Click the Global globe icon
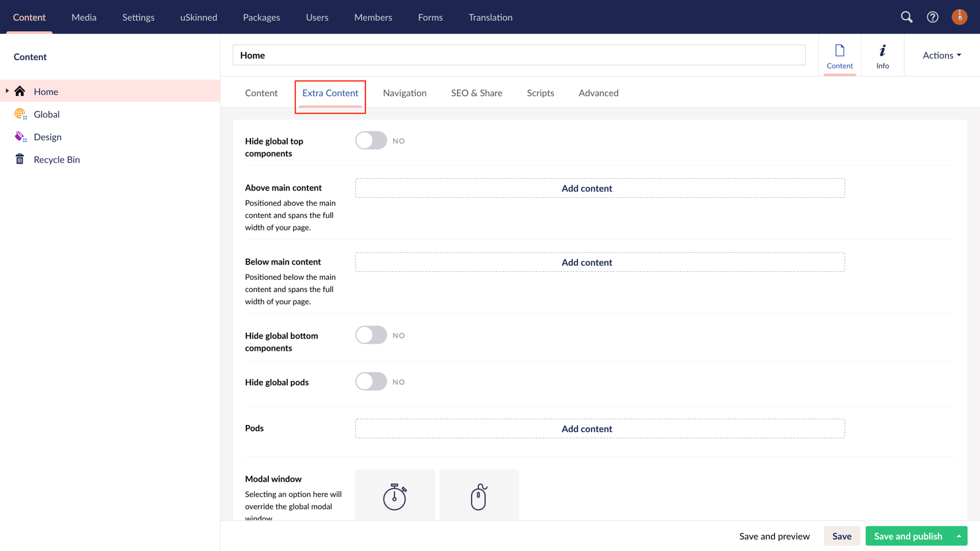980x551 pixels. (20, 114)
